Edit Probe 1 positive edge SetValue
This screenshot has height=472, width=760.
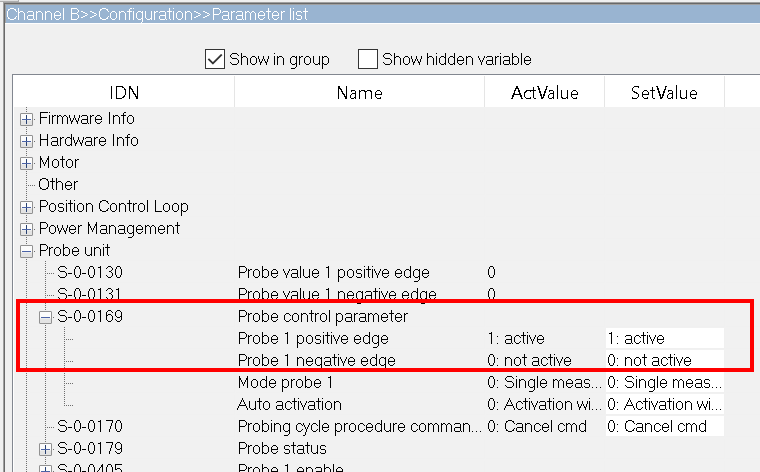(x=665, y=338)
